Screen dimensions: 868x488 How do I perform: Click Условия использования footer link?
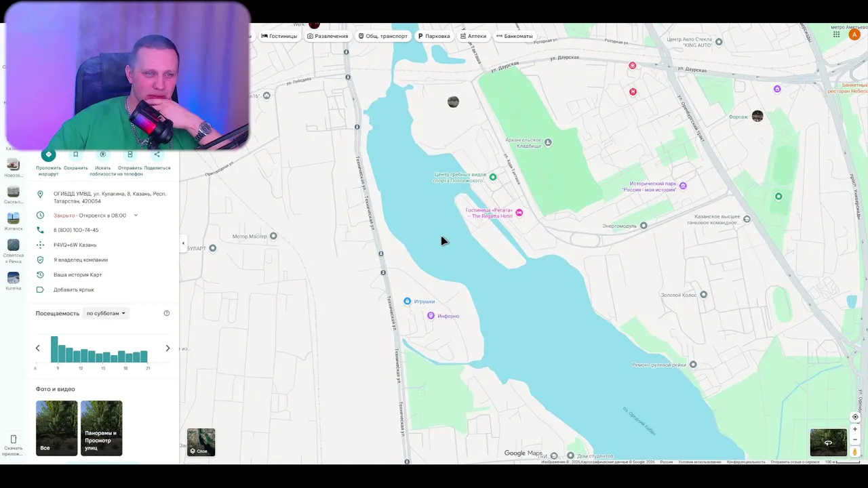700,462
